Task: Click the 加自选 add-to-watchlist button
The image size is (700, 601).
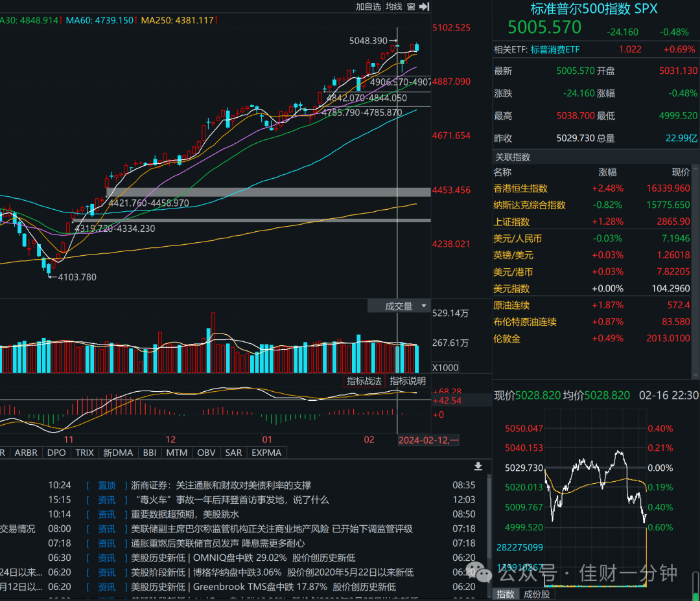Action: (368, 6)
